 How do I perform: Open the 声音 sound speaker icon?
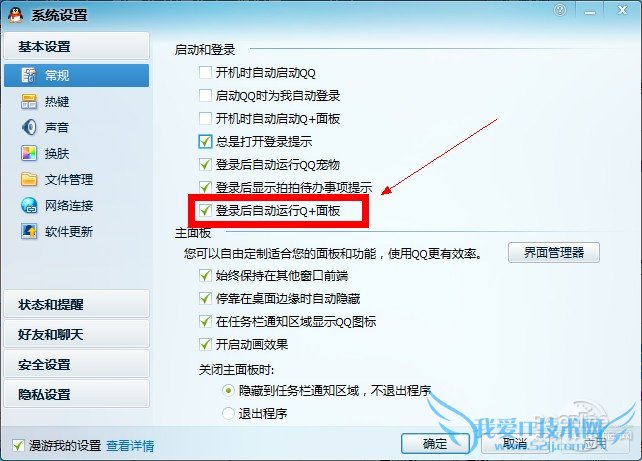(29, 127)
